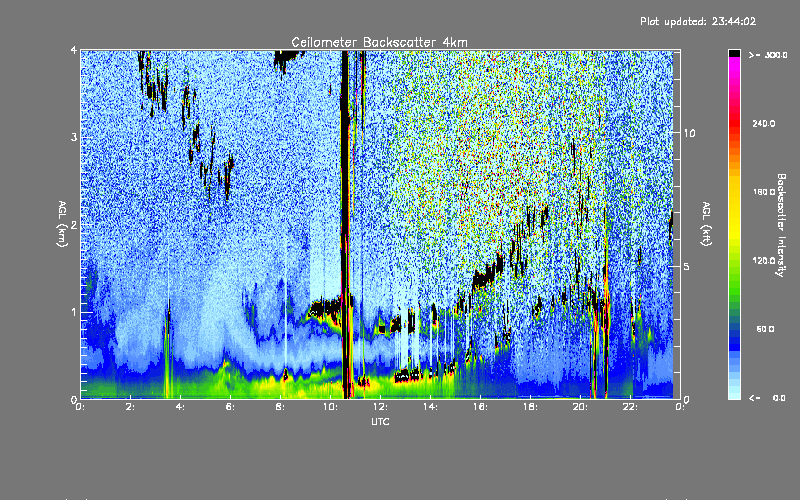Screen dimensions: 800x500
Task: Click the '22:' hour tick on the UTC axis
Action: [x=631, y=407]
